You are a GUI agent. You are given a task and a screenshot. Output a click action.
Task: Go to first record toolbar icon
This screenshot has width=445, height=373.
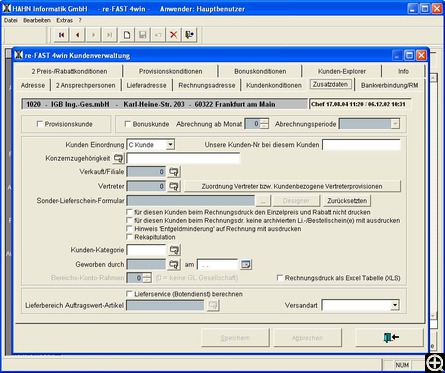(61, 35)
